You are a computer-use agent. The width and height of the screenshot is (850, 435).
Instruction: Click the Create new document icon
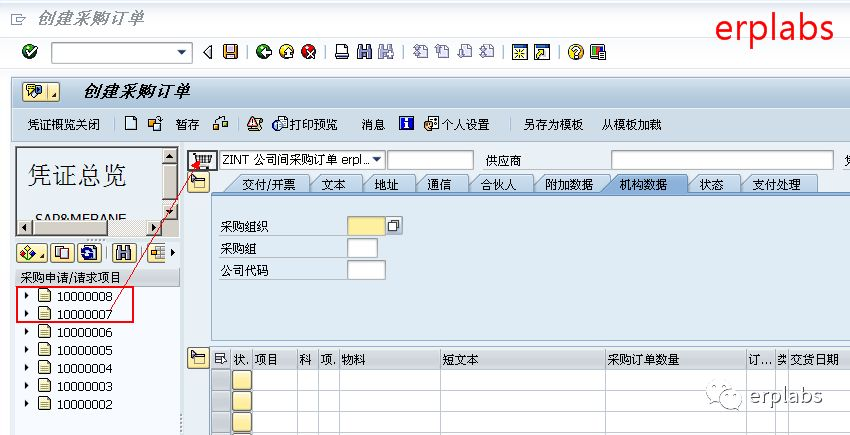click(x=131, y=124)
